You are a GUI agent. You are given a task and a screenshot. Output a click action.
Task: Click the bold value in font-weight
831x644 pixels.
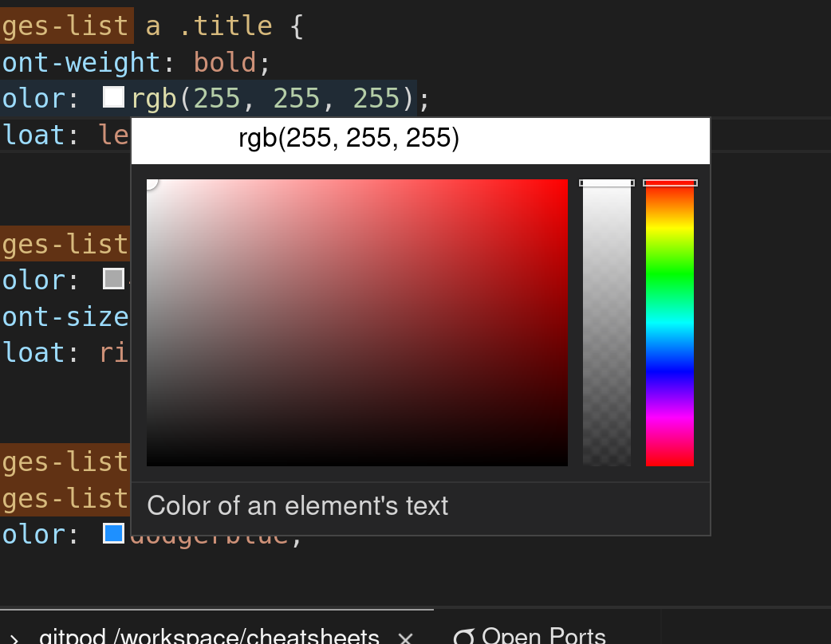[223, 61]
